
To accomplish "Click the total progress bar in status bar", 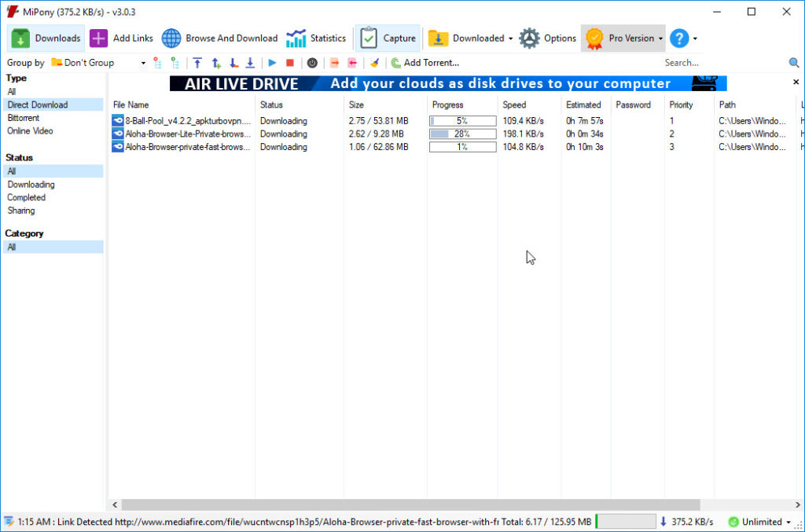I will tap(625, 522).
